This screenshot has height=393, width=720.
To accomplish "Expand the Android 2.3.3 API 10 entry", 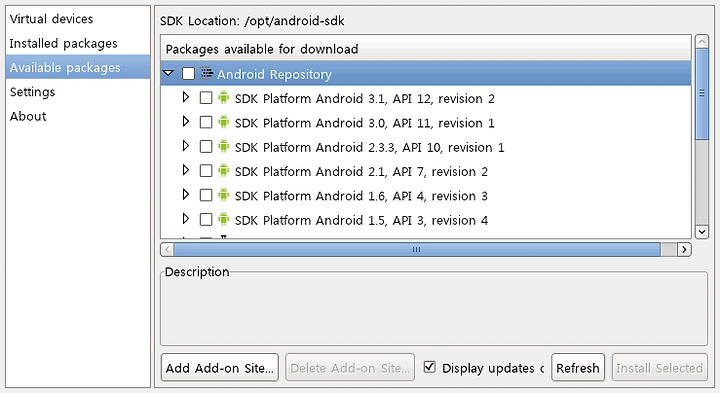I will click(186, 146).
